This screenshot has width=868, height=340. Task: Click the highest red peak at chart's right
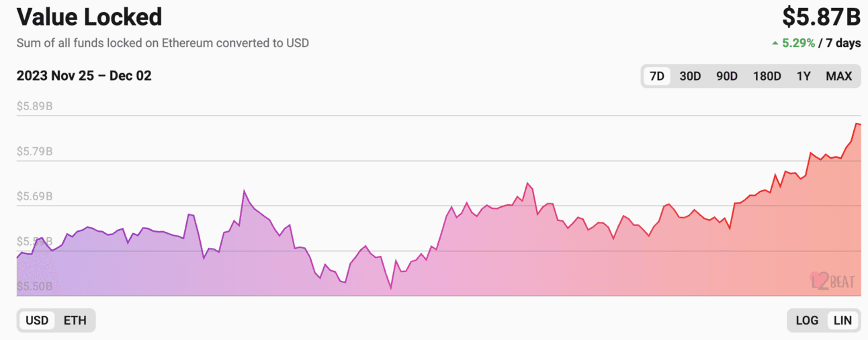point(857,124)
